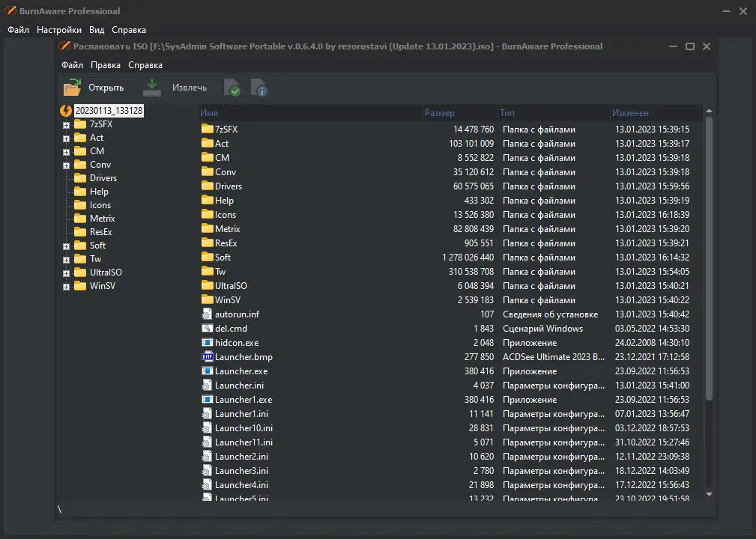Click the Drivers folder icon in file list
The height and width of the screenshot is (539, 756).
[208, 186]
